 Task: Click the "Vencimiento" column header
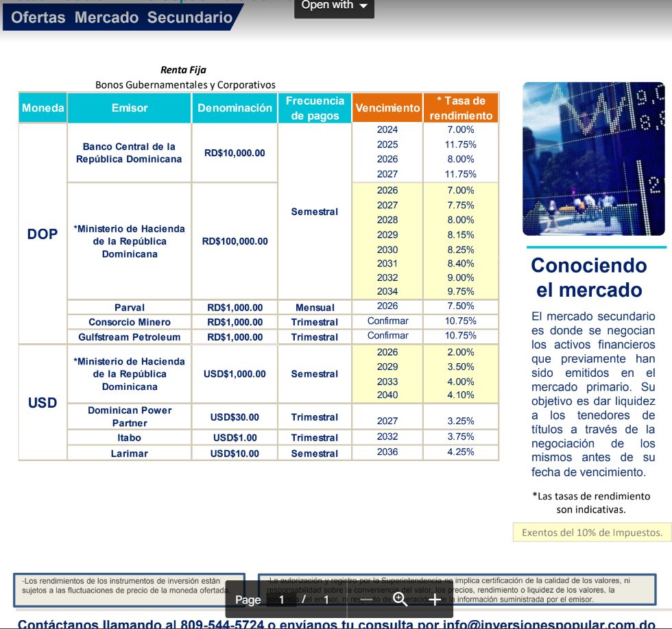pyautogui.click(x=387, y=108)
